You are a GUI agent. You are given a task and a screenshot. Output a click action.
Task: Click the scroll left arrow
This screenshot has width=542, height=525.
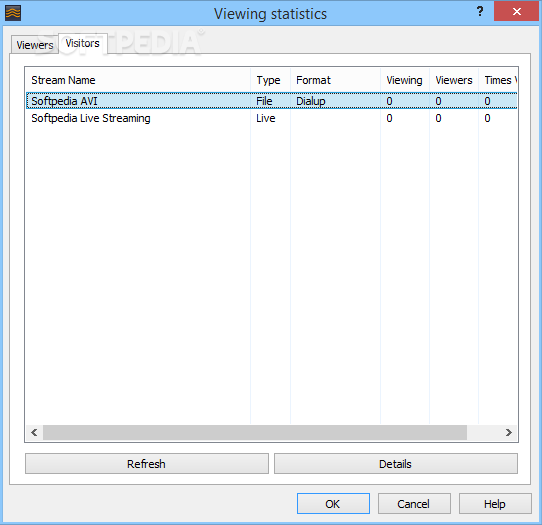34,432
